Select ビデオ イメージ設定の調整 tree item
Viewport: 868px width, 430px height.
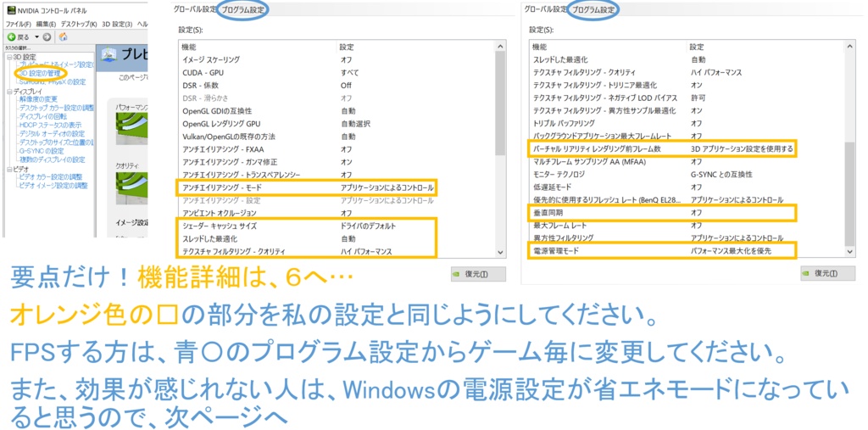click(53, 185)
